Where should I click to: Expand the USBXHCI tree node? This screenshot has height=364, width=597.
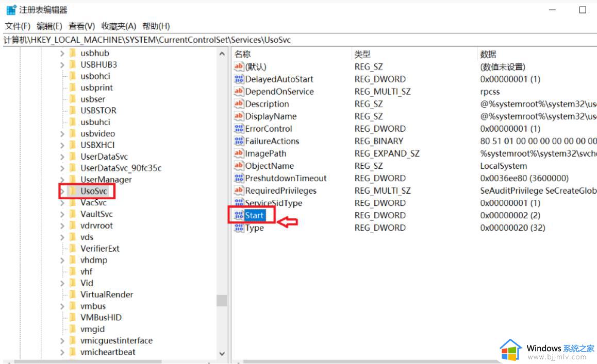click(x=62, y=145)
